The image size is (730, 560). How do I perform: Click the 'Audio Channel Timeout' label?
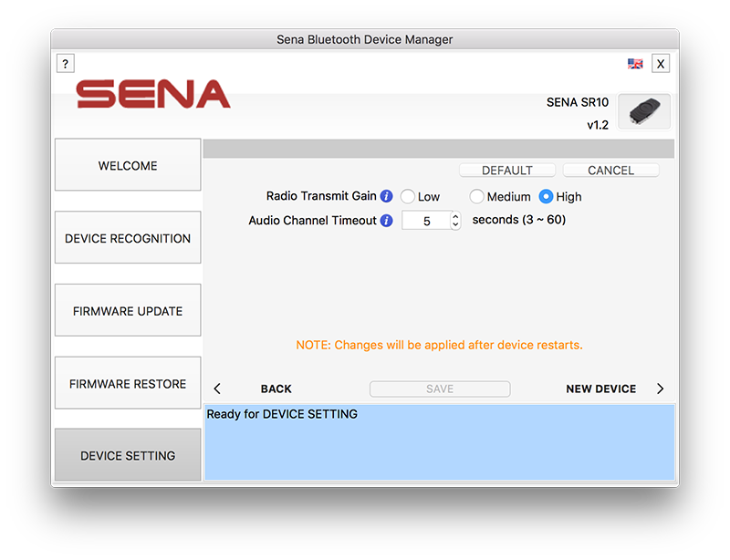[312, 220]
